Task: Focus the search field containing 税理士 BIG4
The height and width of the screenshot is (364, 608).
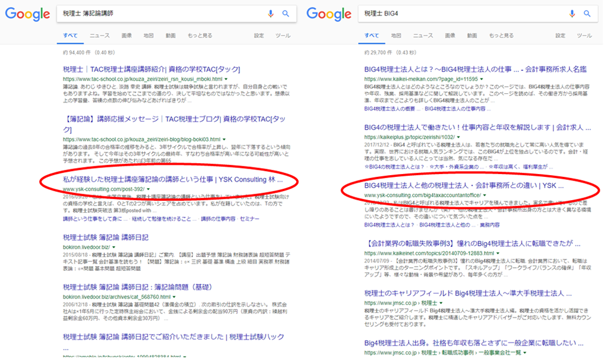Action: 478,14
